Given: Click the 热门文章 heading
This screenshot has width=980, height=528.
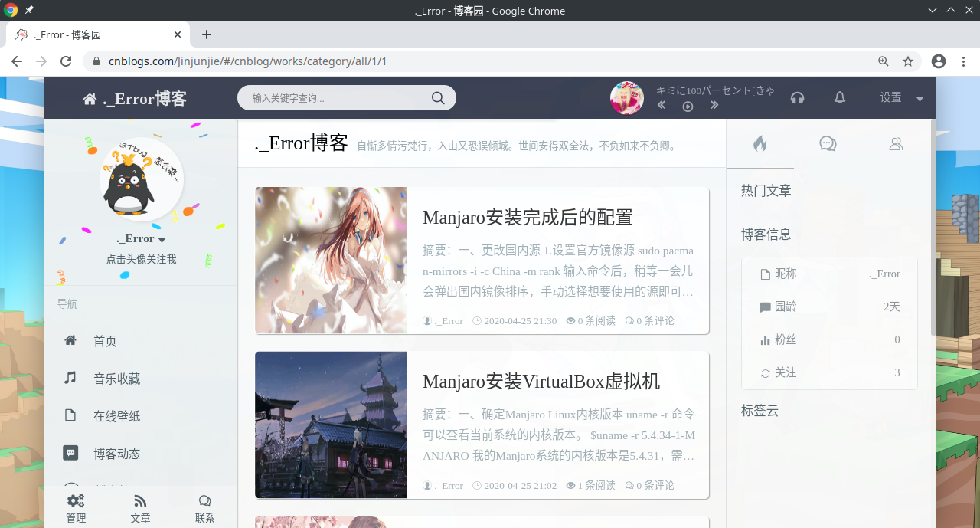Looking at the screenshot, I should tap(766, 191).
